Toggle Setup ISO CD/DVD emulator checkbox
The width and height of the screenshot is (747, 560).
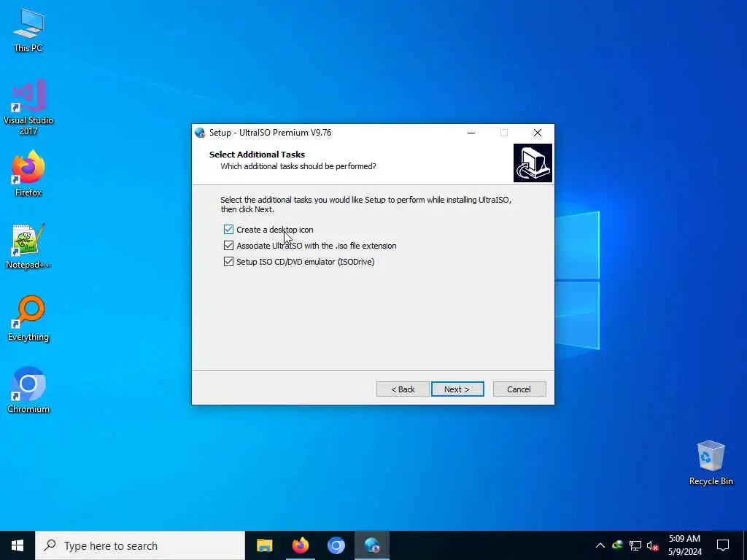(228, 262)
